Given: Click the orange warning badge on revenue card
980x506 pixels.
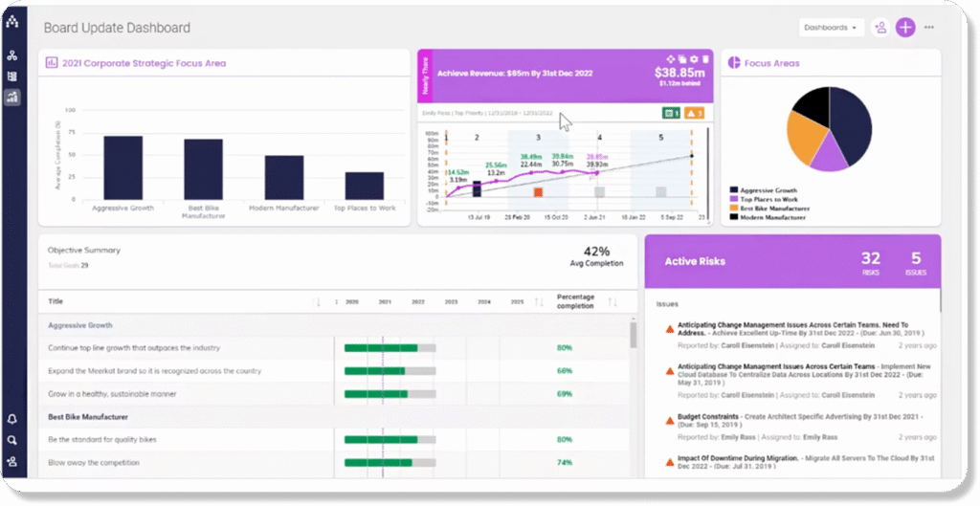Looking at the screenshot, I should point(696,114).
